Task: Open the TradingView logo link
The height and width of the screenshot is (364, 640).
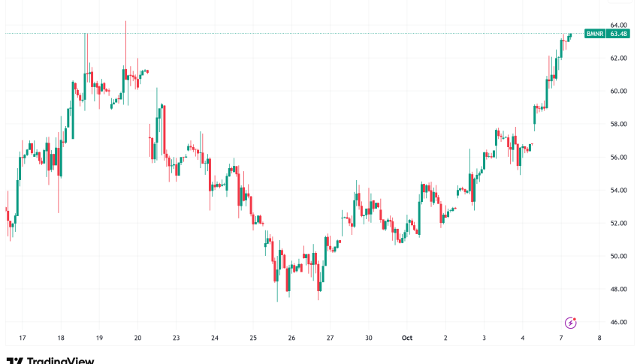Action: pos(50,359)
